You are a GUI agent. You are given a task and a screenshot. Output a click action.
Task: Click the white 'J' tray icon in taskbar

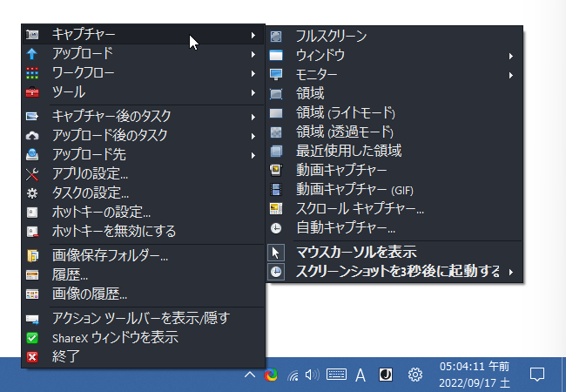tap(386, 375)
